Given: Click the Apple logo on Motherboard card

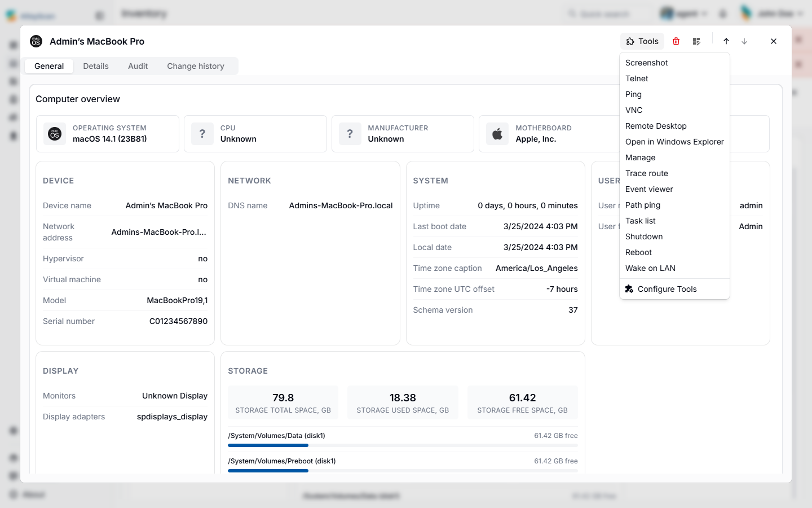Looking at the screenshot, I should [x=497, y=134].
